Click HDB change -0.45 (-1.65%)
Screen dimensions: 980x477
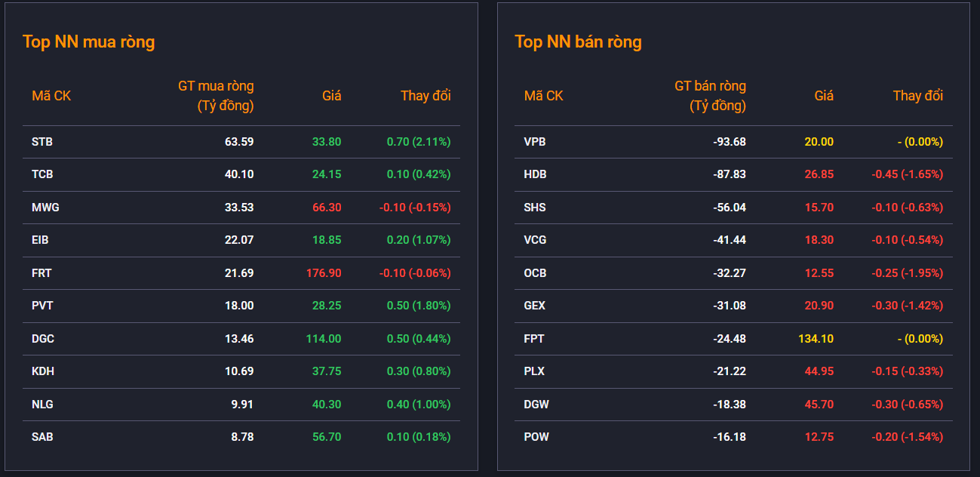pyautogui.click(x=908, y=174)
